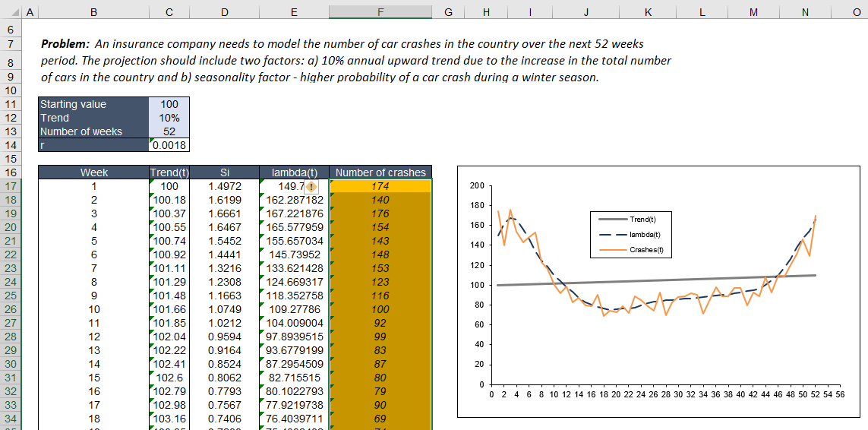Select column F header
This screenshot has width=868, height=430.
tap(380, 12)
